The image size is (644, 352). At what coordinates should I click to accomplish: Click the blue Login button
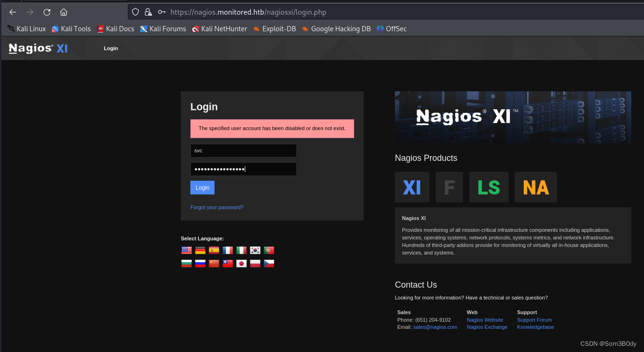click(202, 188)
